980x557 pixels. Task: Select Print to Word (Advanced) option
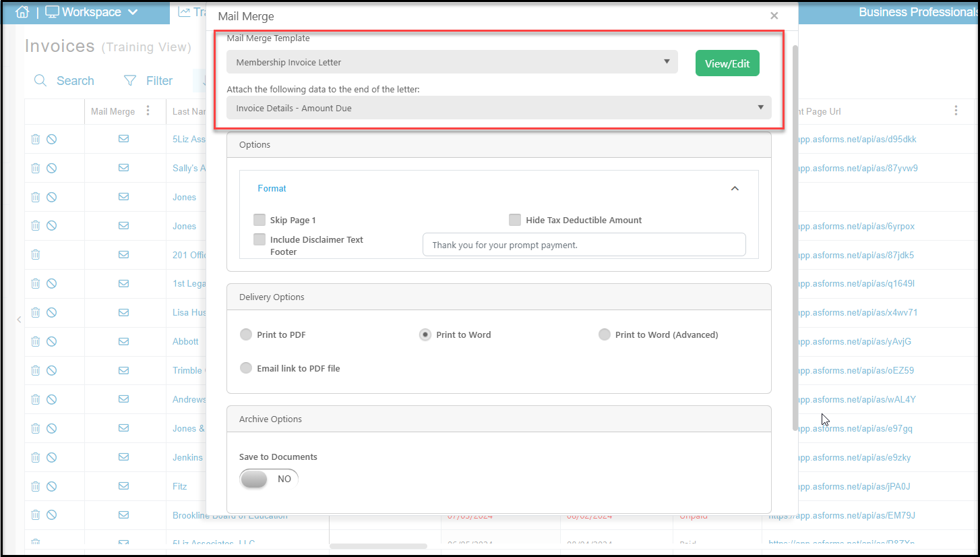[x=605, y=334]
